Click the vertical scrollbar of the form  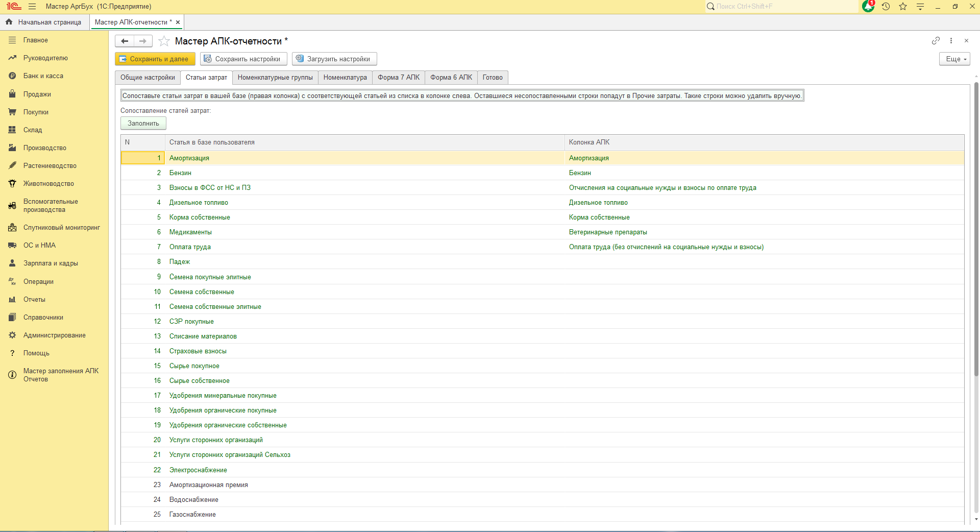976,230
